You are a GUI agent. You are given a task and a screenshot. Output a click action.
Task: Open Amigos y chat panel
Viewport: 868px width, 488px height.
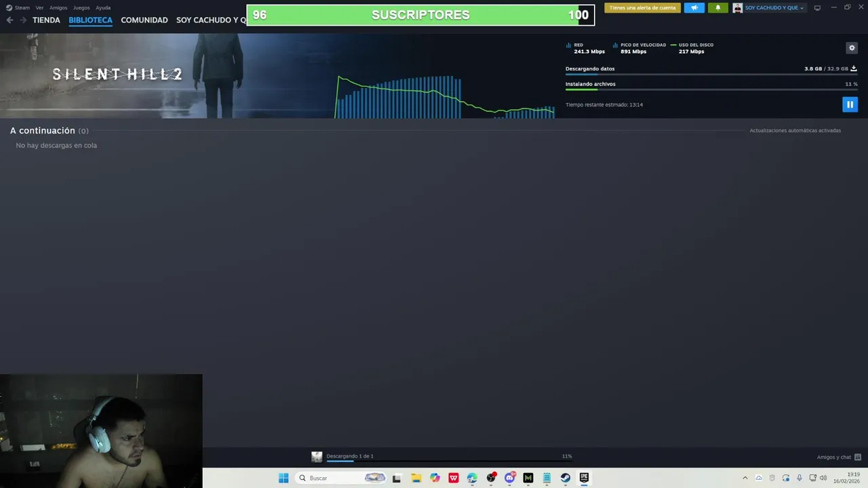(834, 457)
